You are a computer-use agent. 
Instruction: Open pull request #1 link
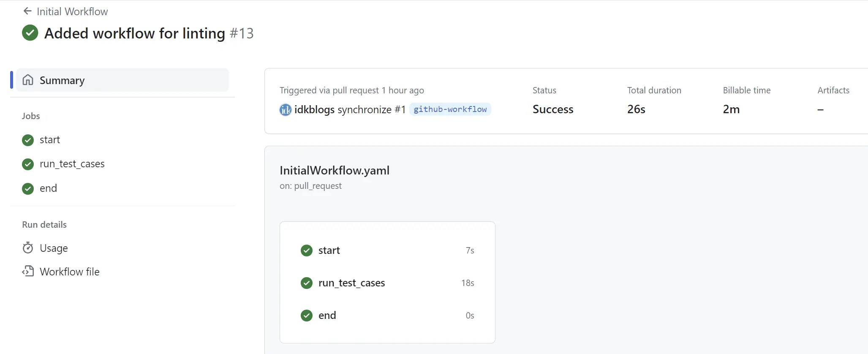pos(400,110)
